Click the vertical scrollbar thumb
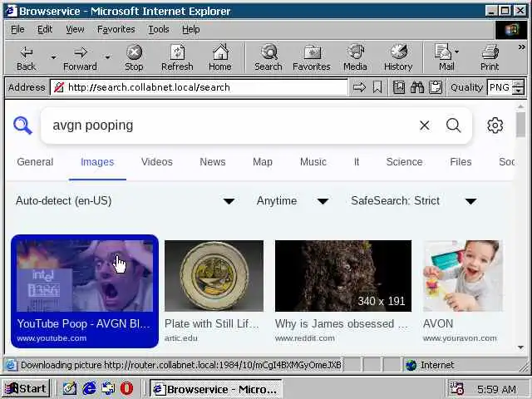 point(521,125)
